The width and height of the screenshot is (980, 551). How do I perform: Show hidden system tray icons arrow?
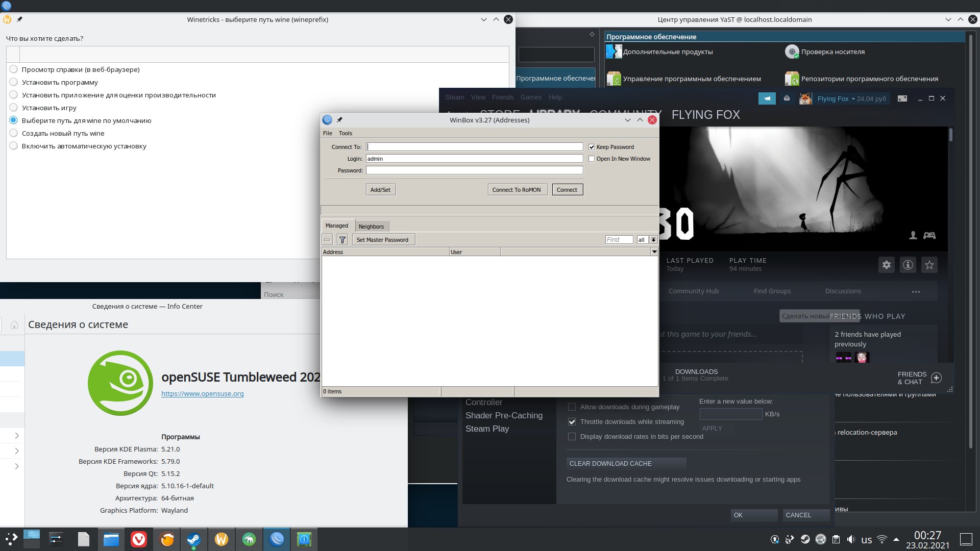click(896, 539)
